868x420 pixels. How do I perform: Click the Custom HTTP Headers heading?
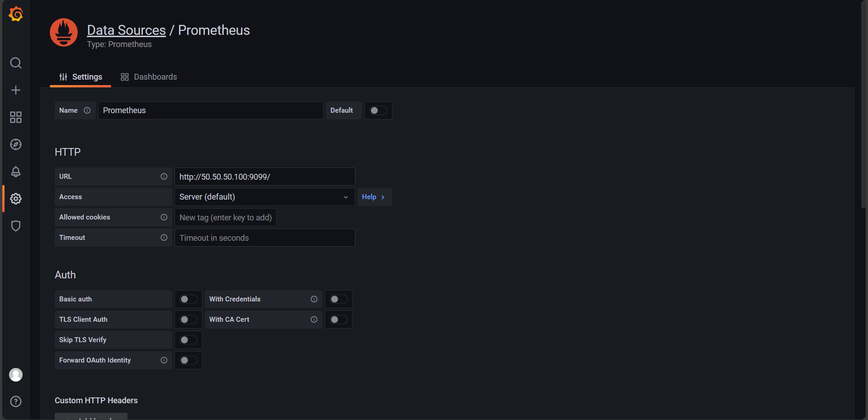pyautogui.click(x=96, y=401)
